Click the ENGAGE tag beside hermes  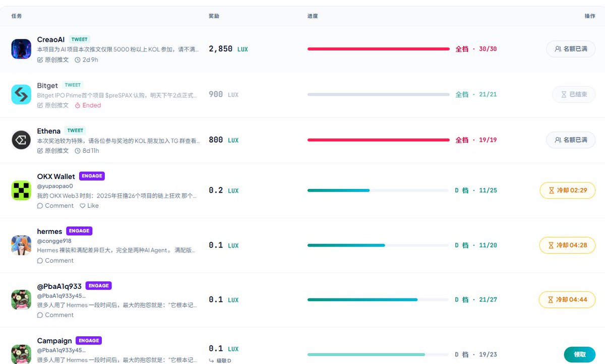[x=79, y=231]
